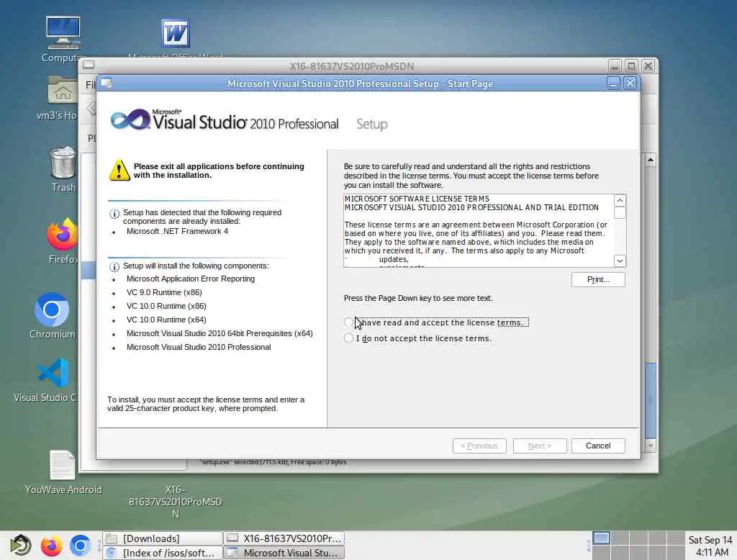Click 'Microsoft Visual Studio 2010 64bit Prerequisites' item

point(220,333)
